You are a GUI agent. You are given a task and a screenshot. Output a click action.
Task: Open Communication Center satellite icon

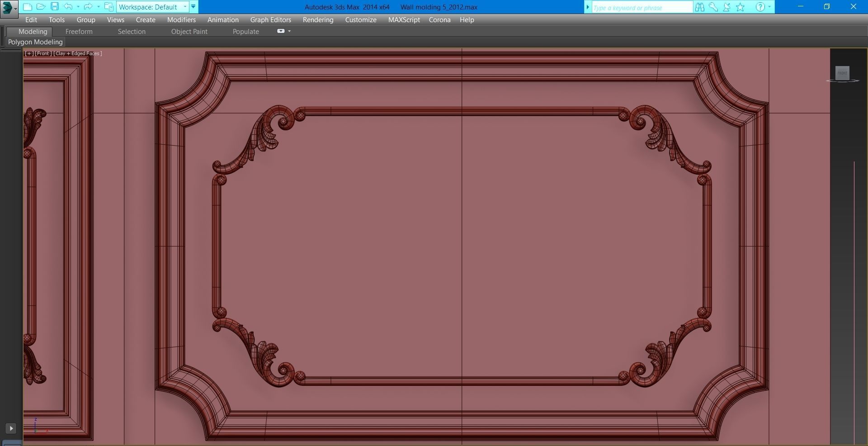727,7
